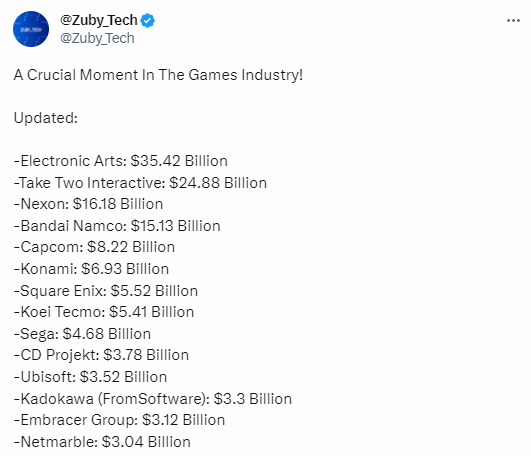This screenshot has height=456, width=531.
Task: Click the CD Projekt valuation line
Action: [101, 355]
